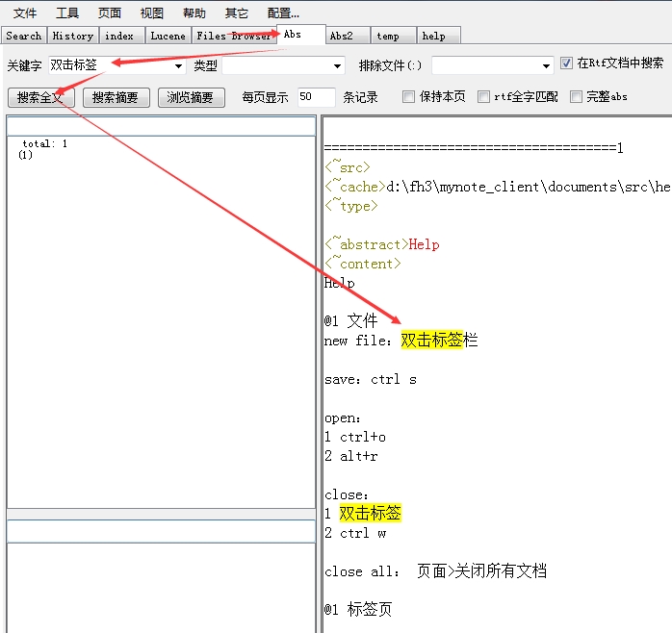Expand the 排除文件 dropdown
The width and height of the screenshot is (672, 633).
click(545, 65)
